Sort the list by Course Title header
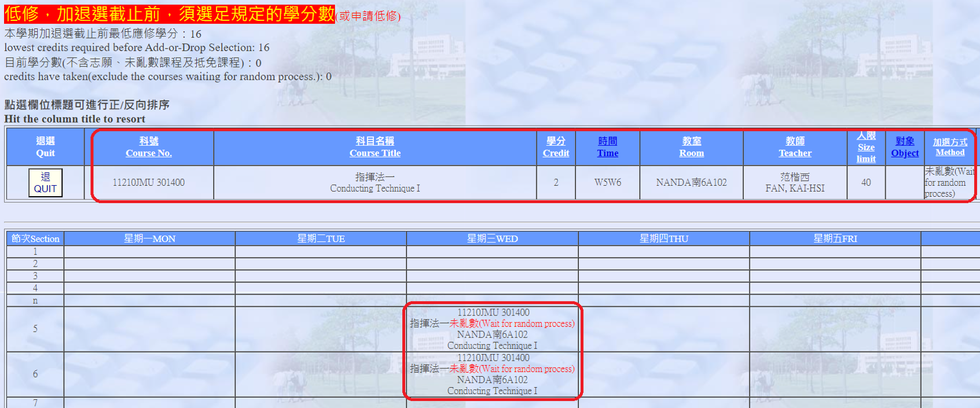Viewport: 980px width, 408px height. coord(375,148)
